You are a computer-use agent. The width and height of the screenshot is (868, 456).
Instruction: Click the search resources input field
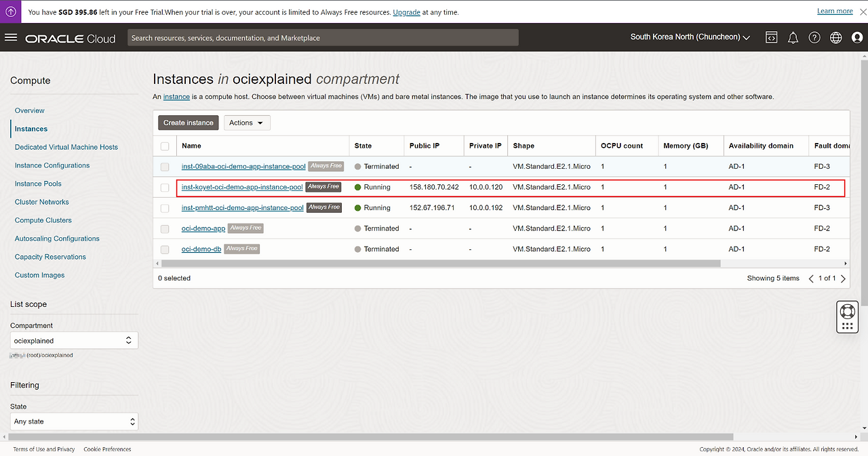[x=323, y=38]
